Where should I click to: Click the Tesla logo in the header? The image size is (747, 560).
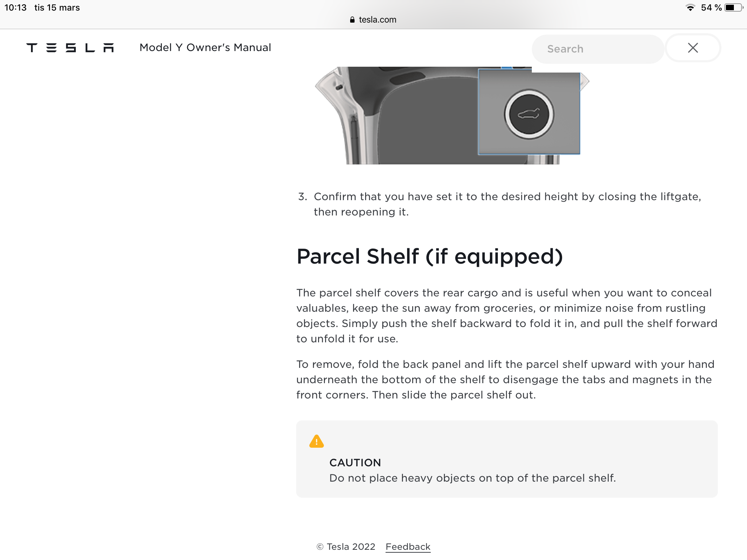tap(70, 48)
